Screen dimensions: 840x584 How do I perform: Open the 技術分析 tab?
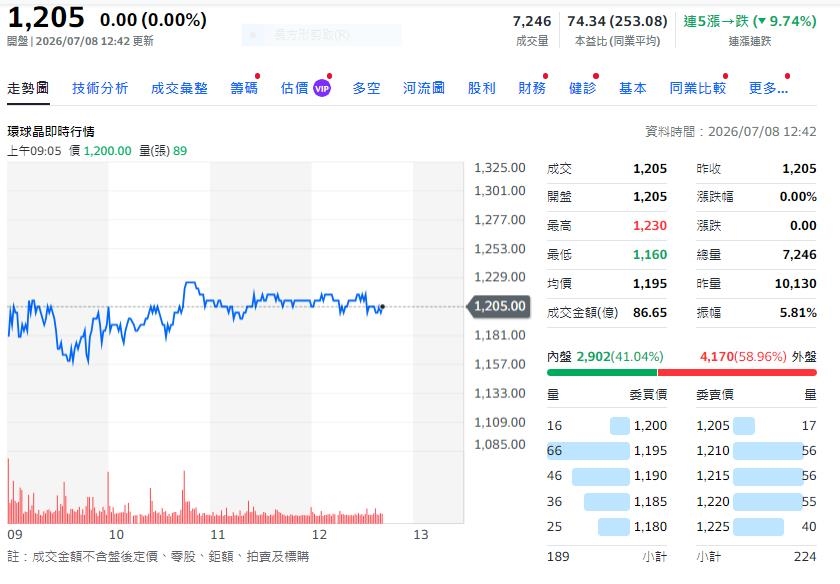[x=100, y=88]
